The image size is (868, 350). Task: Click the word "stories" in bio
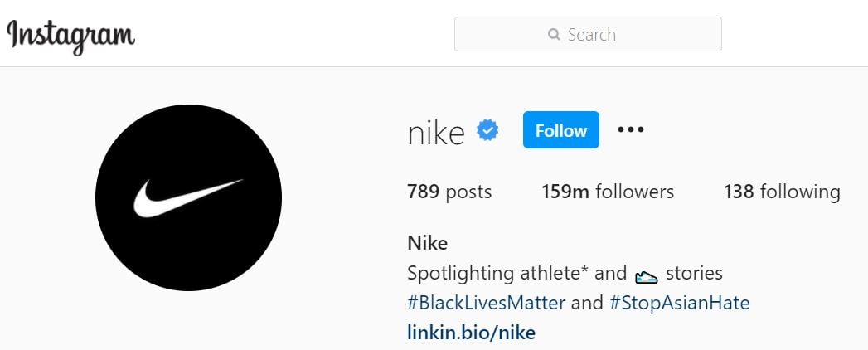coord(694,273)
